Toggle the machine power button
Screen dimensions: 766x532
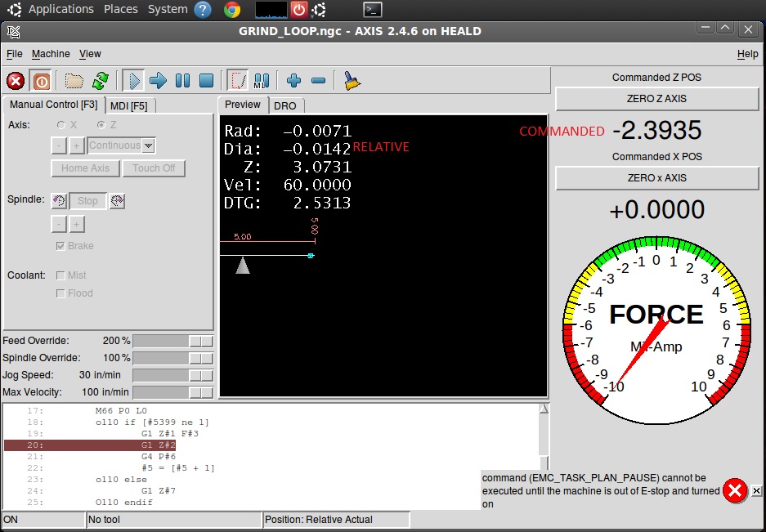[41, 81]
